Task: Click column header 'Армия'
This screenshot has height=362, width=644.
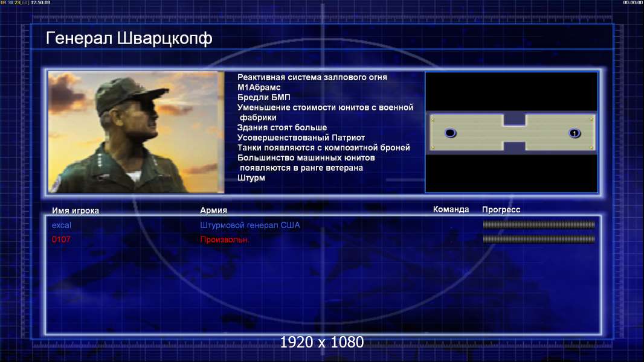Action: (x=214, y=210)
